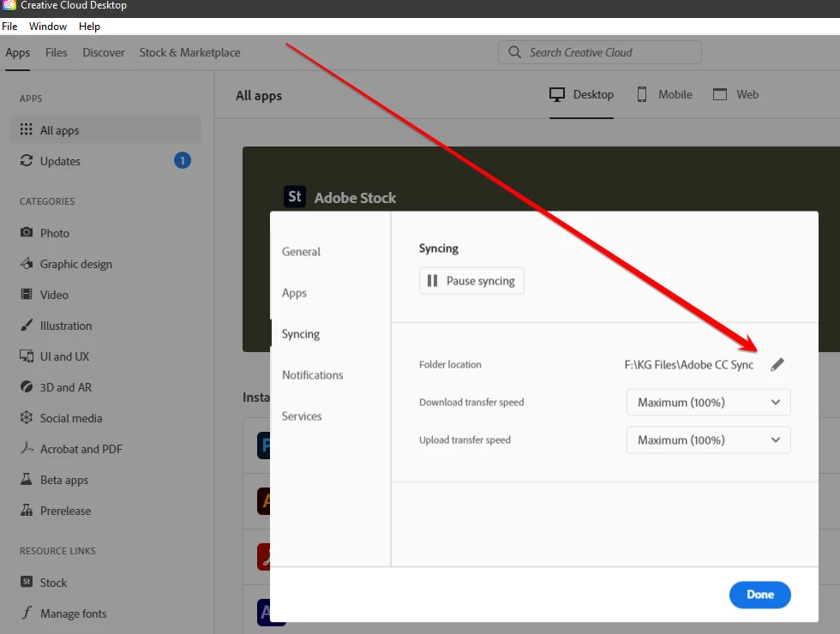
Task: Click the Stock resource link icon
Action: 27,582
